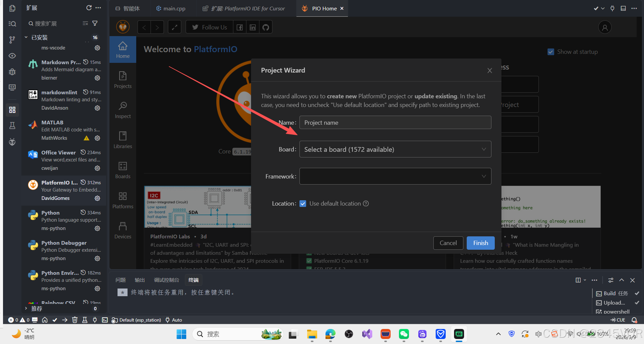Click the Finish button in Project Wizard
644x344 pixels.
click(480, 243)
